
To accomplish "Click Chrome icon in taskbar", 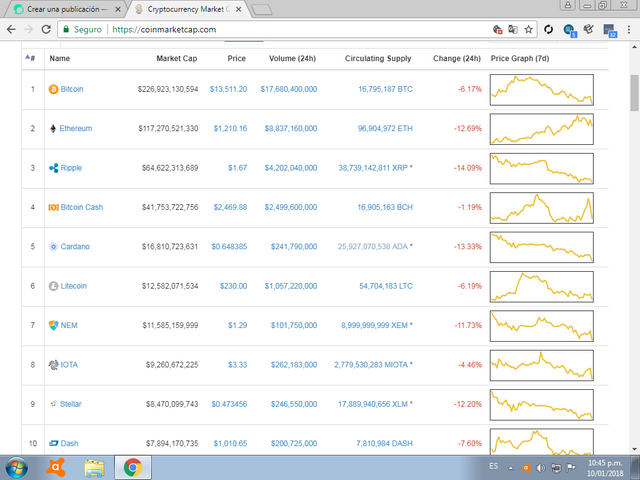I will tap(133, 468).
